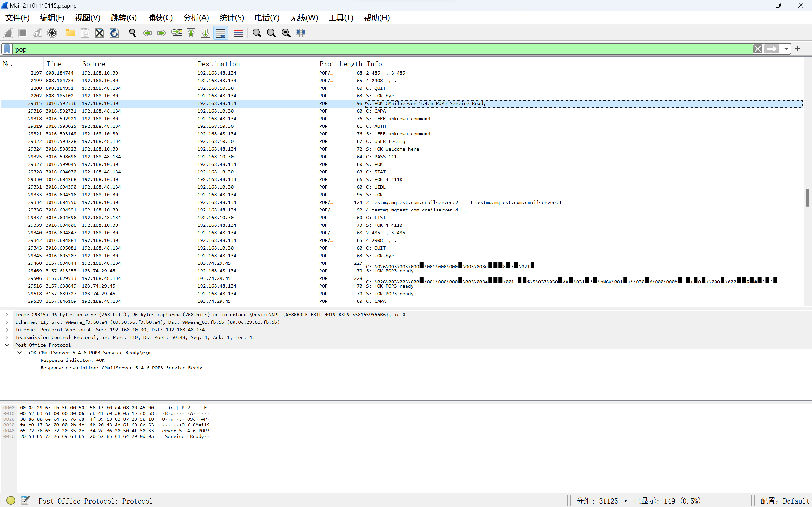Go forward to the next packet

tap(162, 33)
